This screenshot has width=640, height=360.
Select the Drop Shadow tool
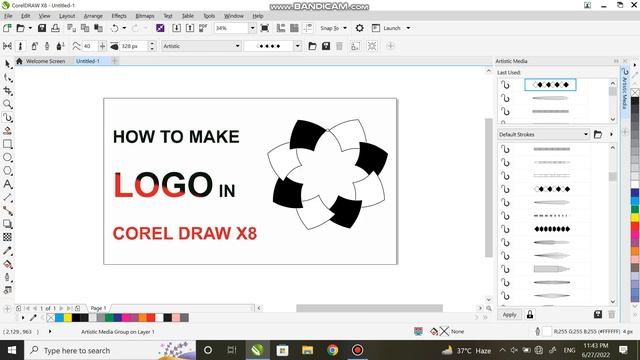tap(7, 224)
